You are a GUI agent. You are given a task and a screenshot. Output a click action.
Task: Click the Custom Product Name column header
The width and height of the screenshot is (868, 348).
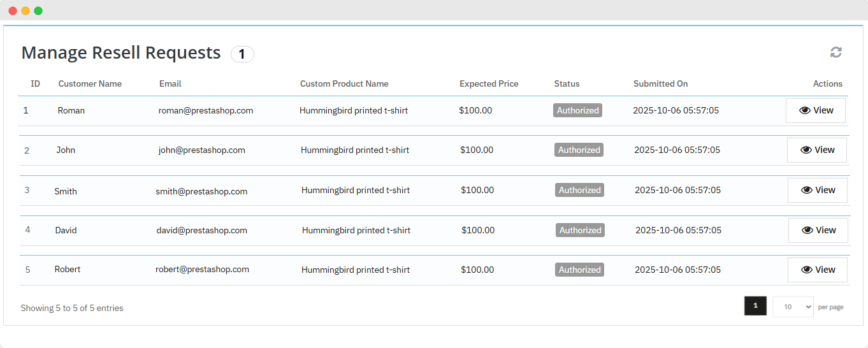pyautogui.click(x=344, y=83)
